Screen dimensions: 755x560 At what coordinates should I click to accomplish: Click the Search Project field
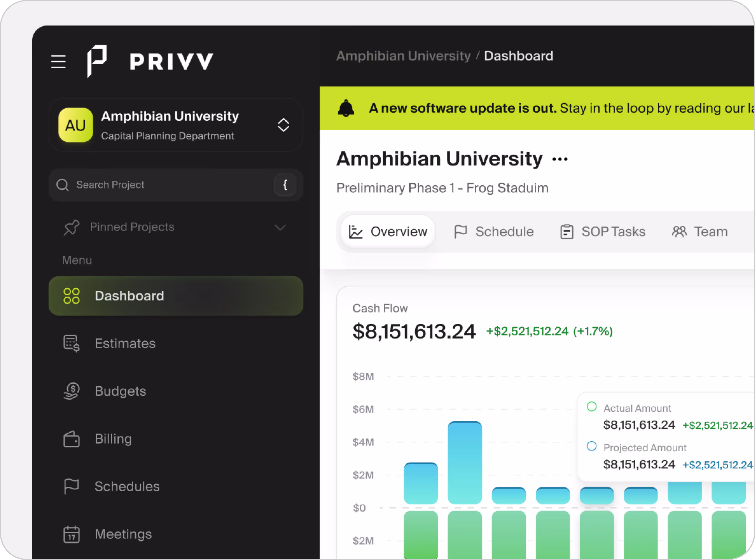click(176, 185)
